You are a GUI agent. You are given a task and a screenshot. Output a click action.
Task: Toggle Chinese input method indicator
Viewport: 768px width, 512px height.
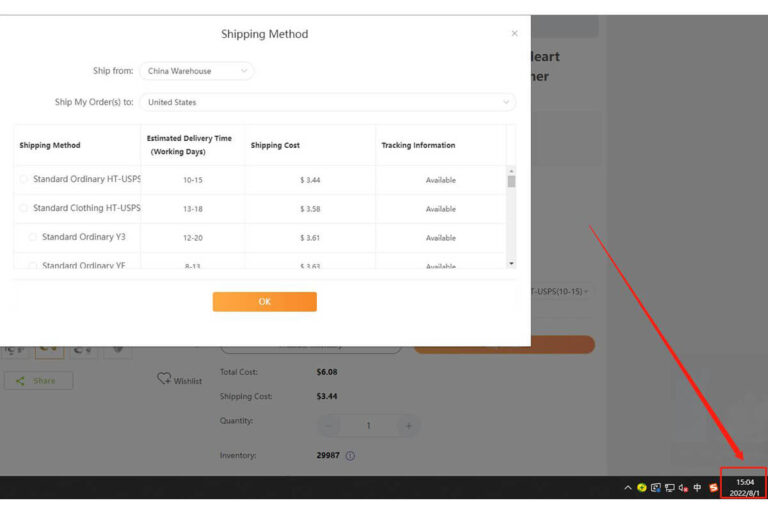[697, 488]
